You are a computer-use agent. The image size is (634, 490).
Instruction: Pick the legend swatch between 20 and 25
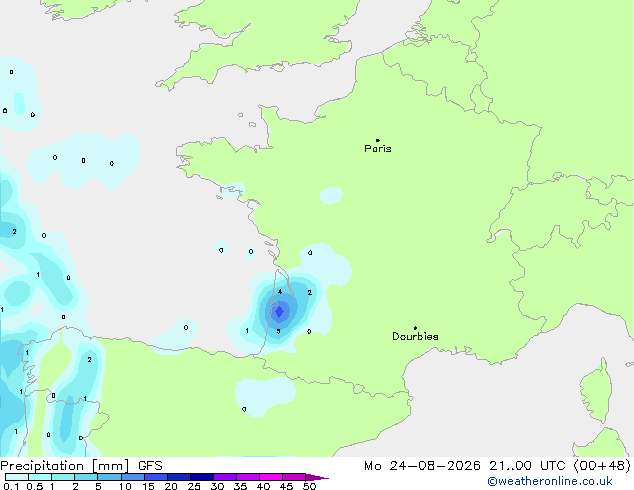(x=179, y=477)
